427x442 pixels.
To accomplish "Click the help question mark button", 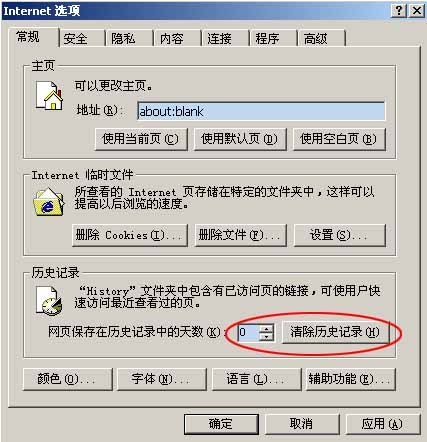I will pos(399,11).
